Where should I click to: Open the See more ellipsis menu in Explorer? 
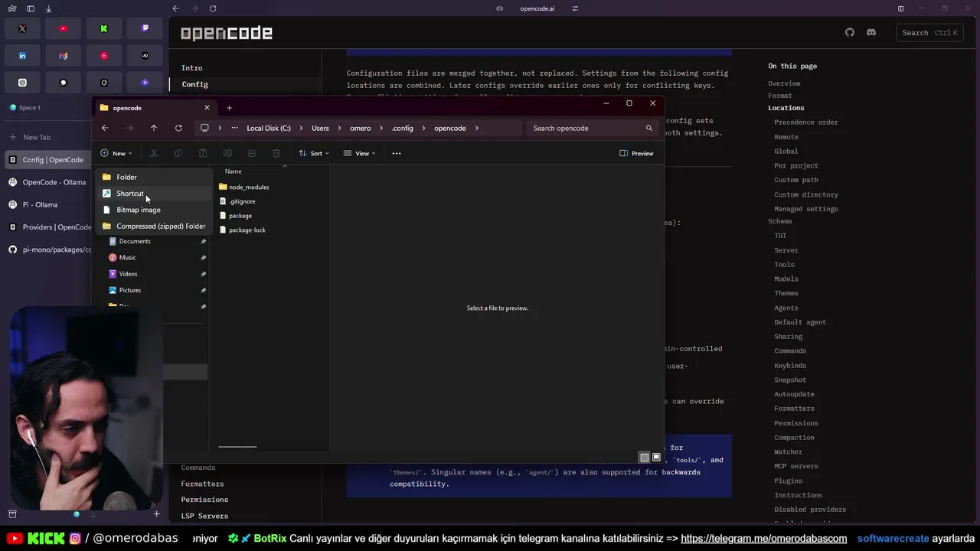pyautogui.click(x=397, y=153)
